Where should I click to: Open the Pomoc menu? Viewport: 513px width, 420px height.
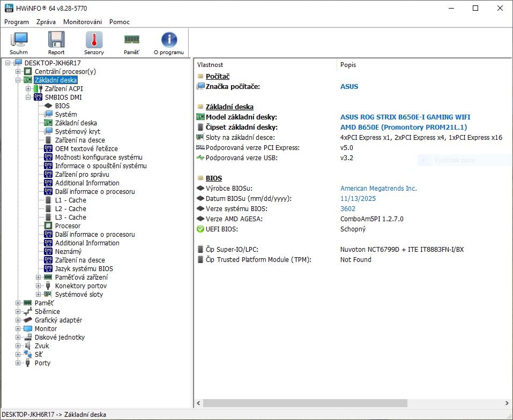point(119,22)
